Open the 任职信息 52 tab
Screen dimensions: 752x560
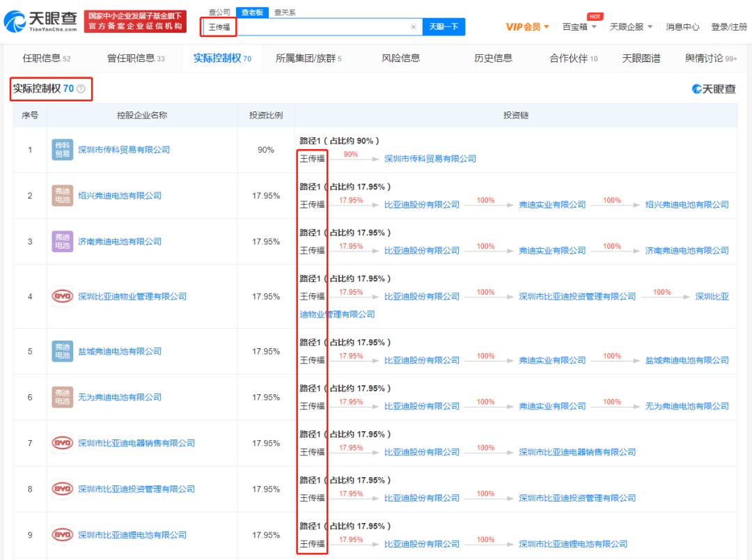(47, 59)
